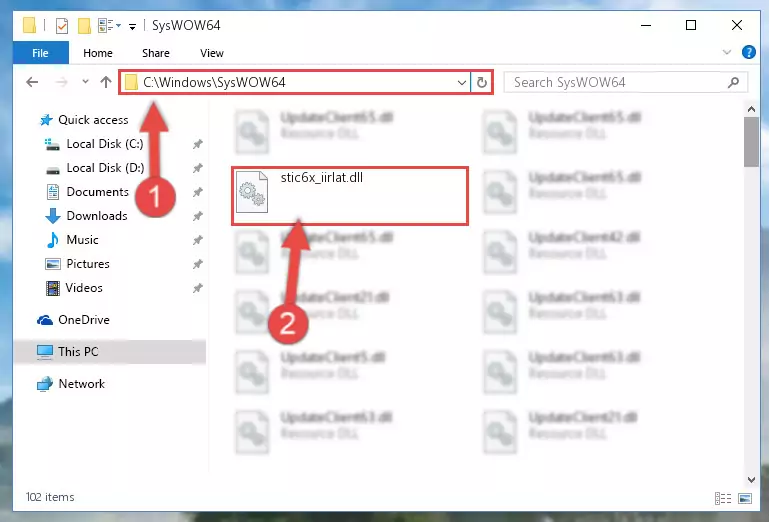Click the pin icon next to Local Disk (D:)
This screenshot has height=522, width=769.
point(197,168)
